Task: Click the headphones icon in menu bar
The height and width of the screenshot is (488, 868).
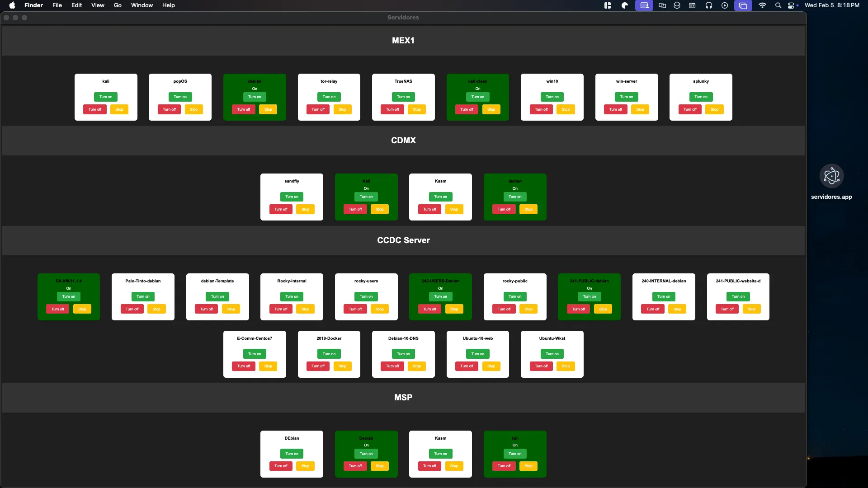Action: pos(709,5)
